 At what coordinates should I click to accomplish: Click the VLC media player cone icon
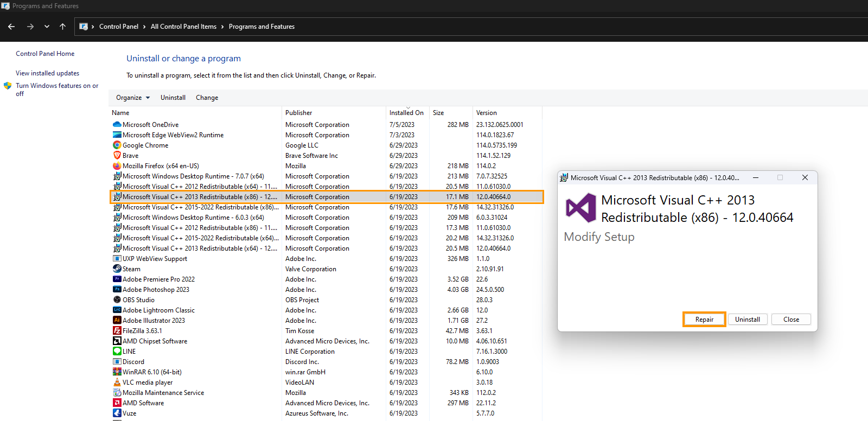point(117,382)
